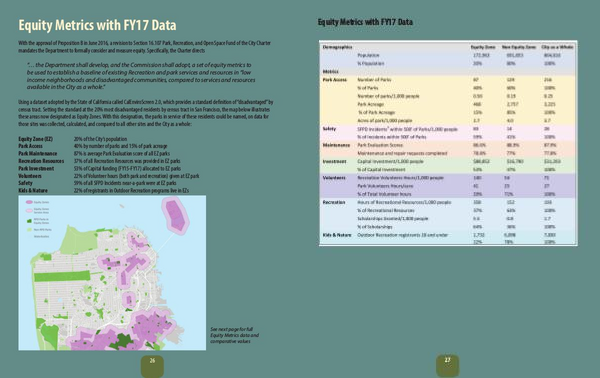Select the Volunteers purple table section
Screen dimensions: 600x378
(x=448, y=186)
